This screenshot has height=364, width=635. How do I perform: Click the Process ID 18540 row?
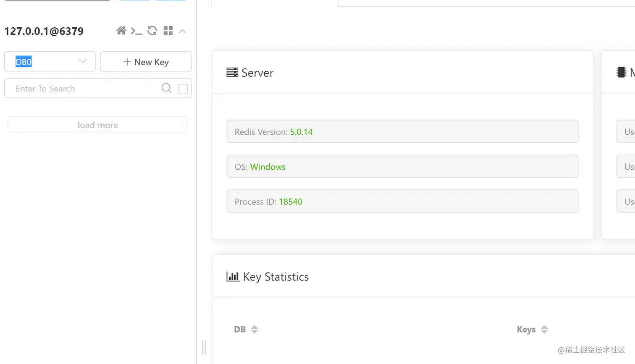pos(402,202)
